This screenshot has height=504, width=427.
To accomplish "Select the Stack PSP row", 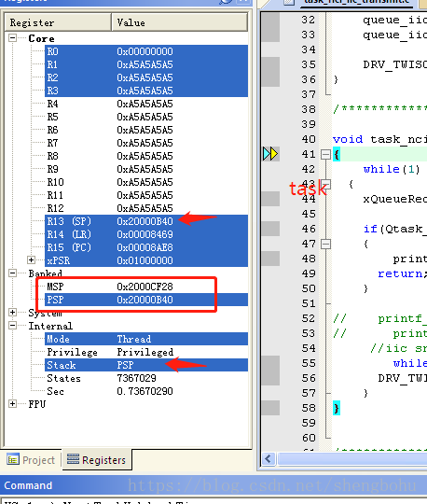I will [146, 365].
